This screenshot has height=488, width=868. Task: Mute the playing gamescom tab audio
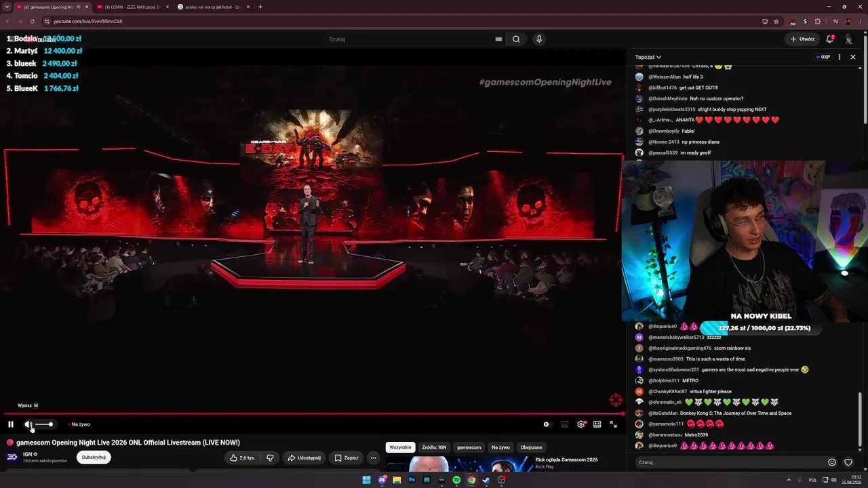pyautogui.click(x=79, y=7)
